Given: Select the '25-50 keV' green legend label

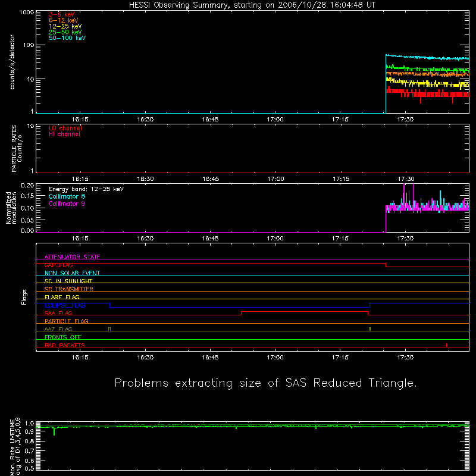Looking at the screenshot, I should (65, 32).
